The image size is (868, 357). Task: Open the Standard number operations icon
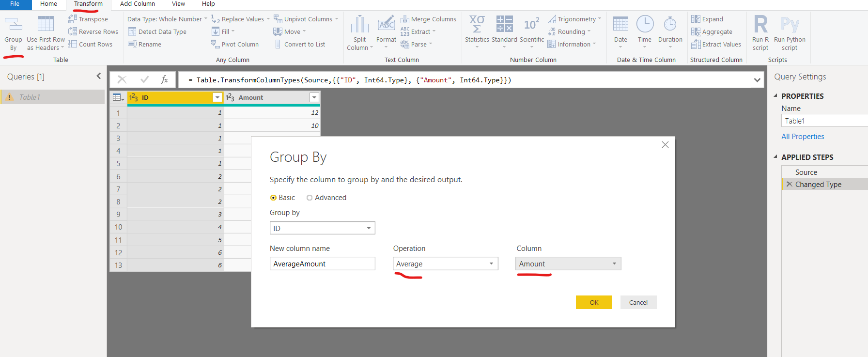[x=504, y=24]
